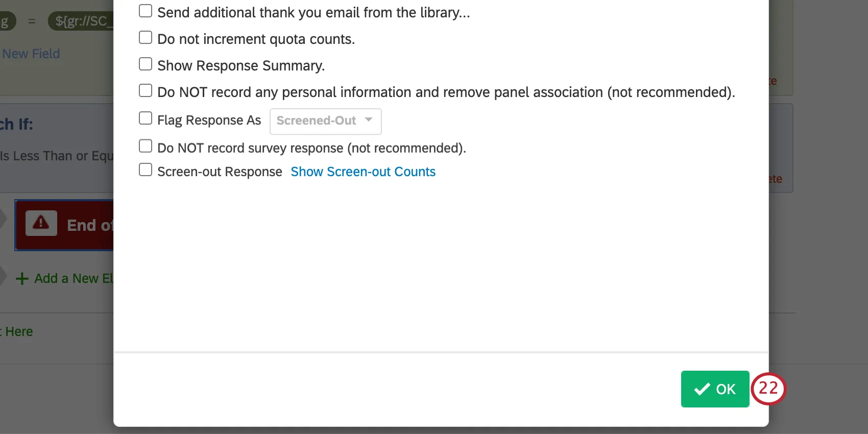Click the green plus icon for adding elements

point(21,279)
